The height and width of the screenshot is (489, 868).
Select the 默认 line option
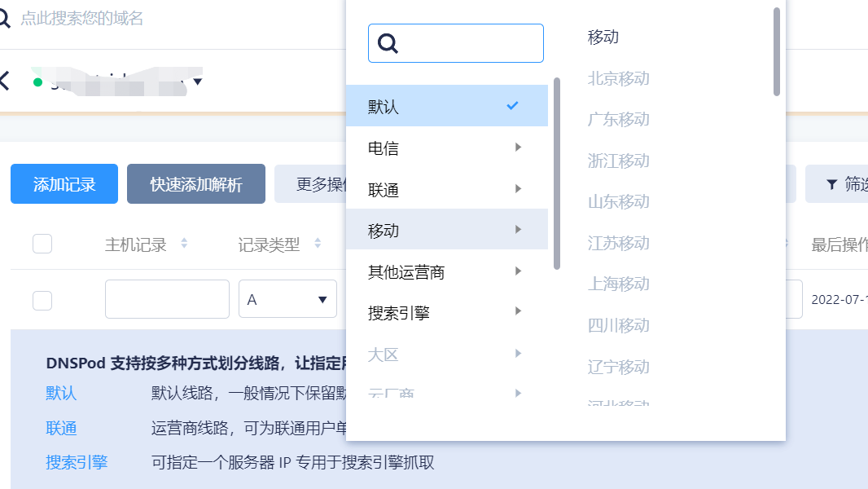point(447,106)
